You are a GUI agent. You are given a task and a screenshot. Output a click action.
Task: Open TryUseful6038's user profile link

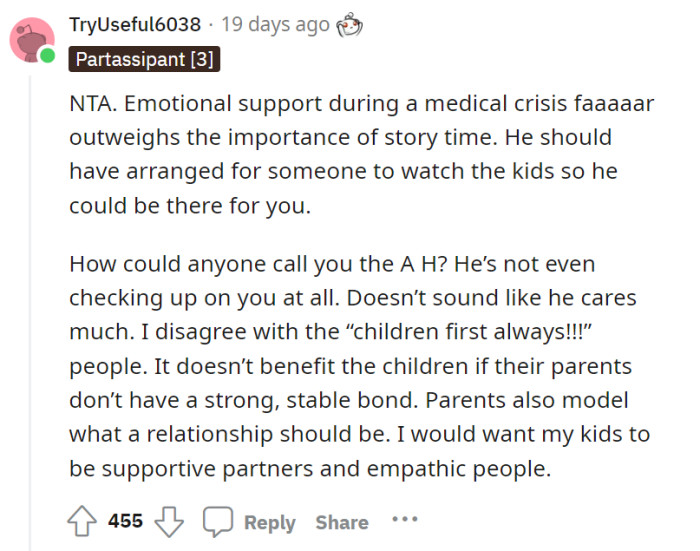point(135,23)
